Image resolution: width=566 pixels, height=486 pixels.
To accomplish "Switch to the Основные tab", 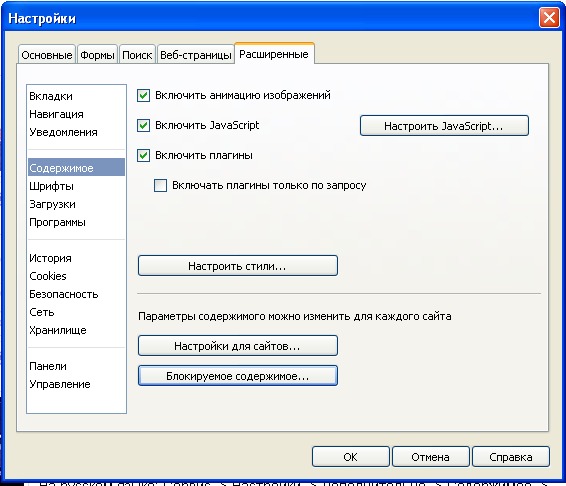I will pyautogui.click(x=47, y=55).
